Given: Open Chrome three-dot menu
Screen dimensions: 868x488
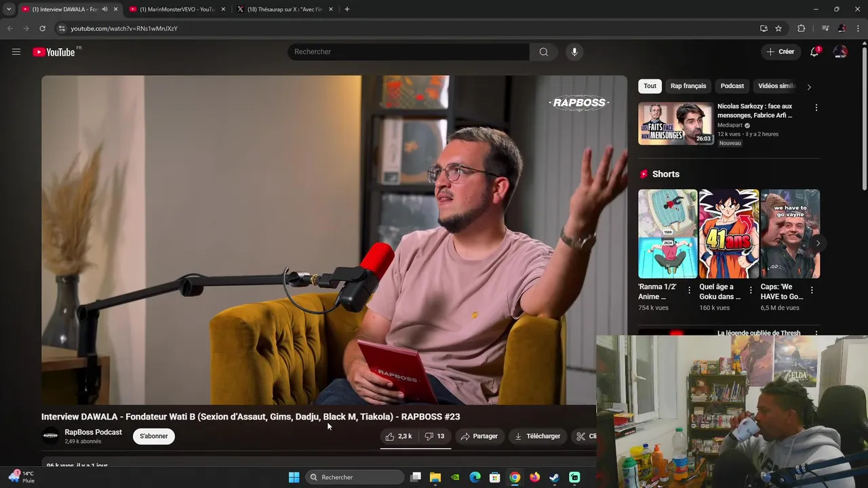Looking at the screenshot, I should click(858, 28).
